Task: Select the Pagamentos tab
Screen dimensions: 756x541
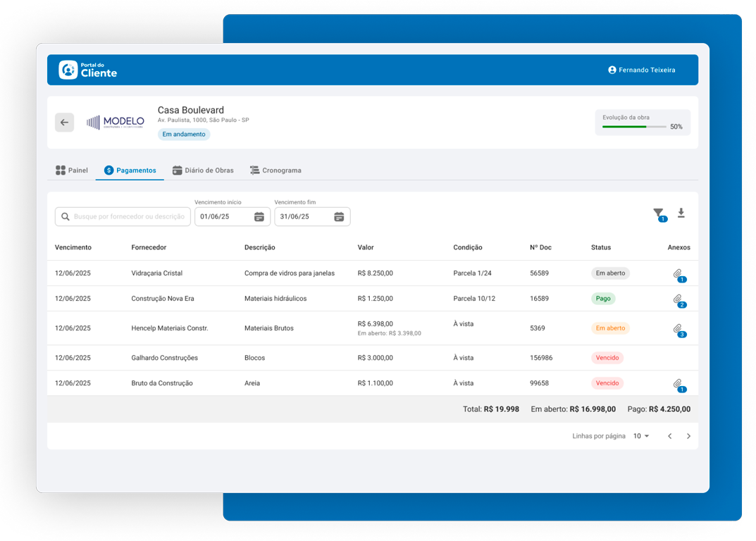Action: [x=130, y=170]
